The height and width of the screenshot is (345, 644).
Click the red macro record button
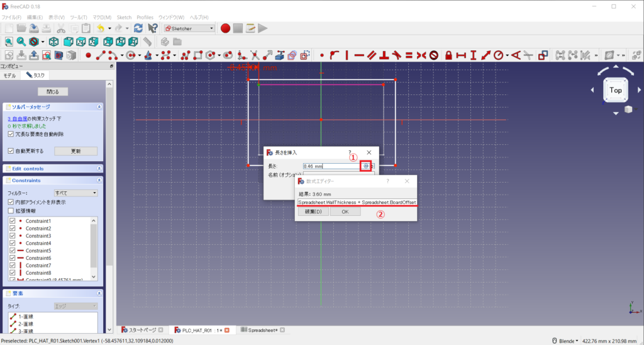(x=225, y=28)
